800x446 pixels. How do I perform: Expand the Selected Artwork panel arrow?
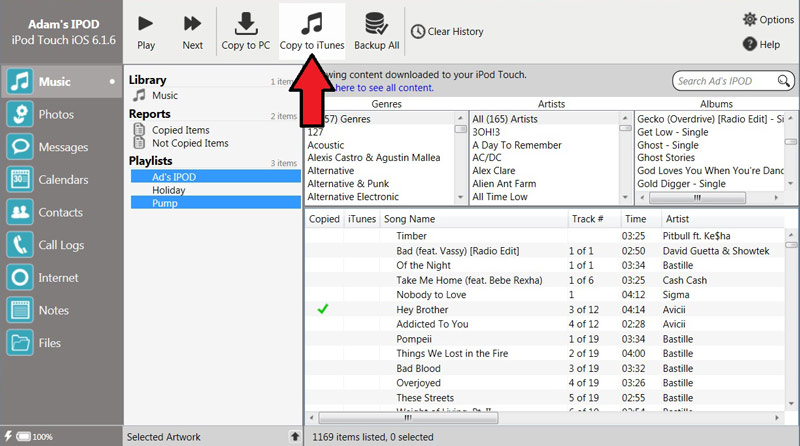295,436
